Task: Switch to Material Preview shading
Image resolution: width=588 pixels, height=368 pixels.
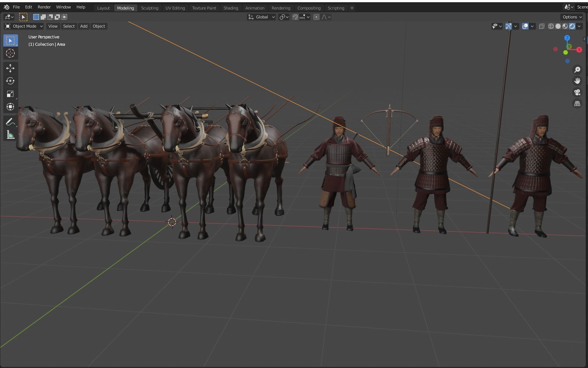Action: (x=565, y=26)
